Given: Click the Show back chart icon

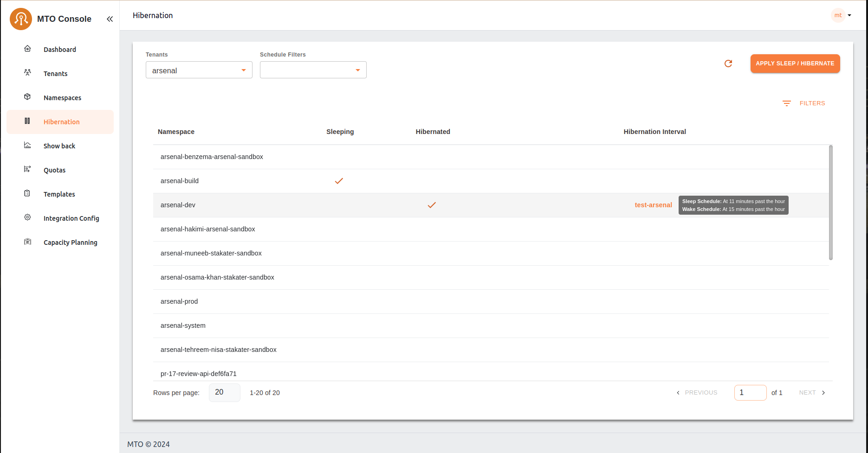Looking at the screenshot, I should click(27, 145).
